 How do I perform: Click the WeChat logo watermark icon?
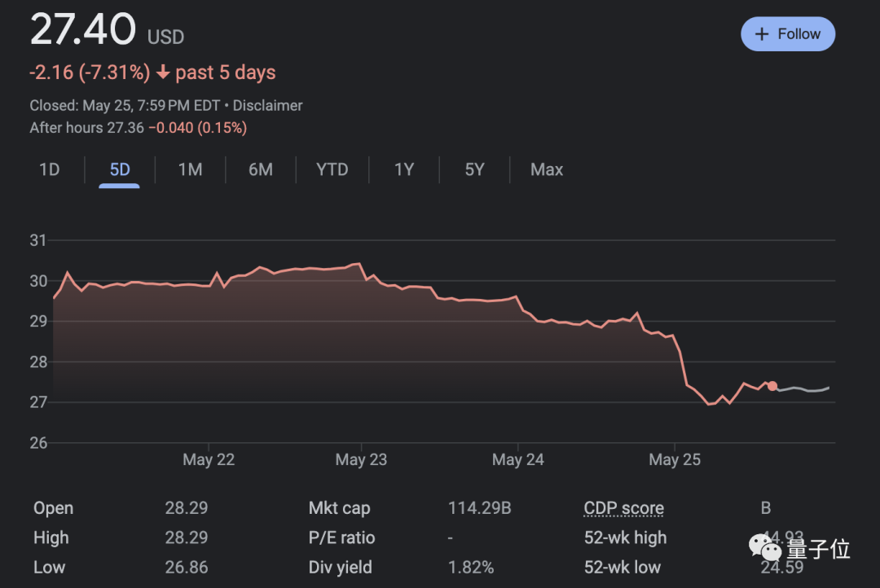(x=765, y=547)
